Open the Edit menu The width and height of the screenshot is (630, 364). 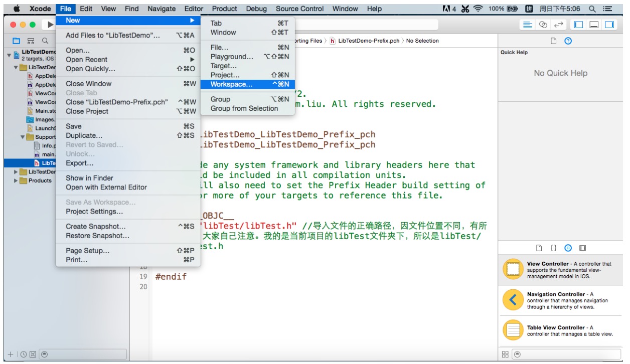[x=86, y=9]
